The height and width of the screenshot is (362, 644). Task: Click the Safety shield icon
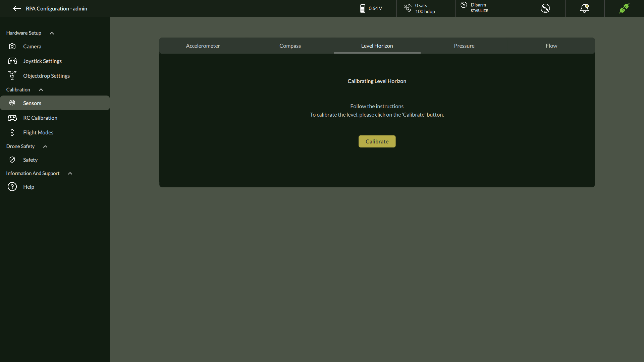[12, 160]
